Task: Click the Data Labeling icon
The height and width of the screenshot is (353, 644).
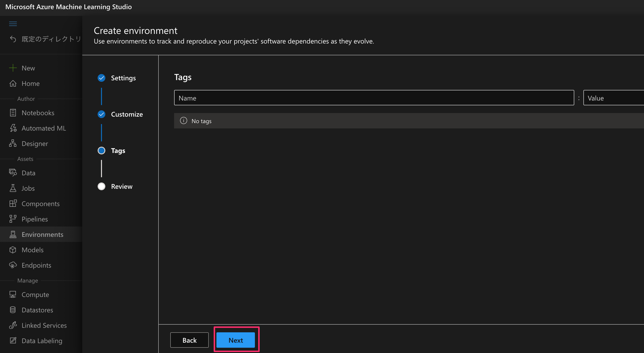Action: pos(13,340)
